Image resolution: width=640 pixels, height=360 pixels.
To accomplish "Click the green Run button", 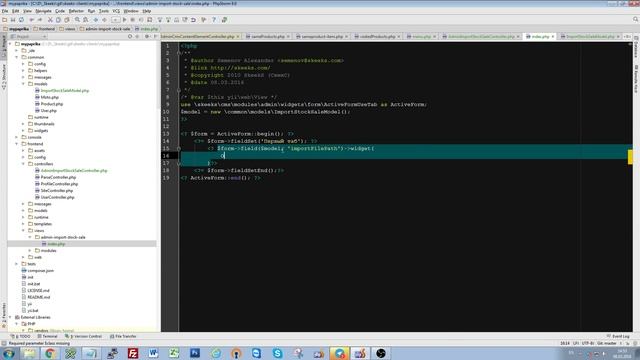I will point(124,20).
